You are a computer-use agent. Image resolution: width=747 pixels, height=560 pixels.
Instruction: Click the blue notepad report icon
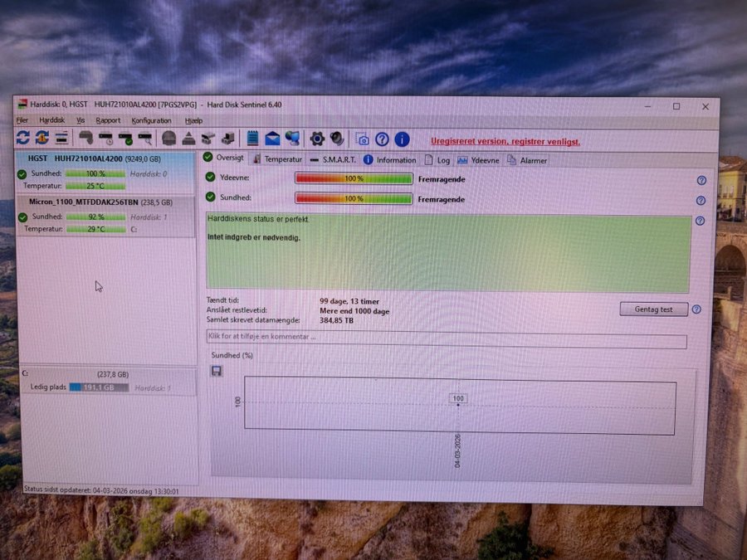[252, 139]
